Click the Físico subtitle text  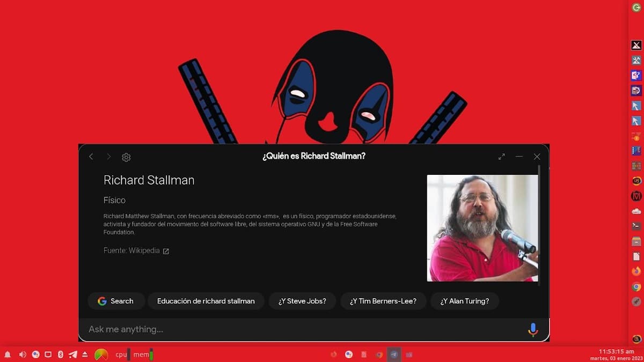tap(114, 200)
